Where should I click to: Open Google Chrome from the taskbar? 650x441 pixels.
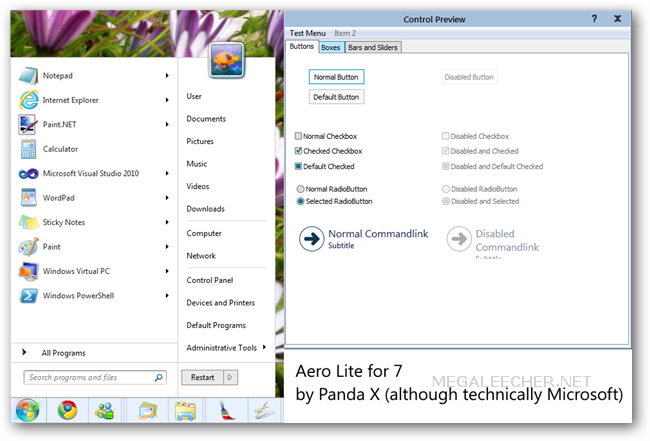point(67,410)
